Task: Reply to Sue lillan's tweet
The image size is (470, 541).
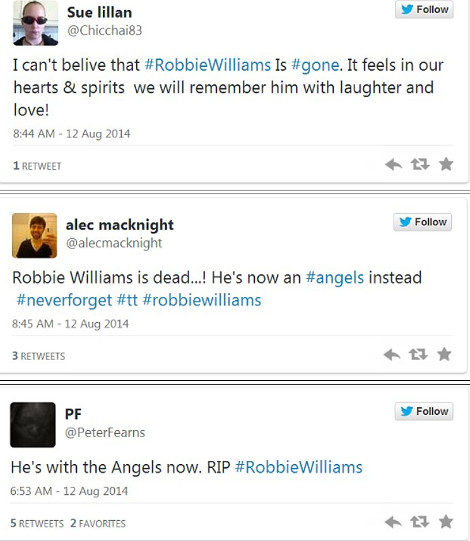Action: 393,165
